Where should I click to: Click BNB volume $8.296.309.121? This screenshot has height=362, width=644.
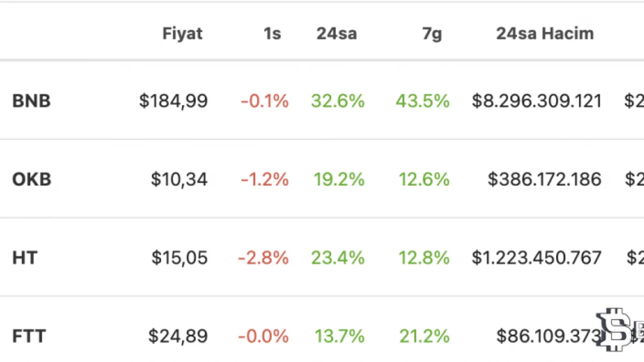537,101
